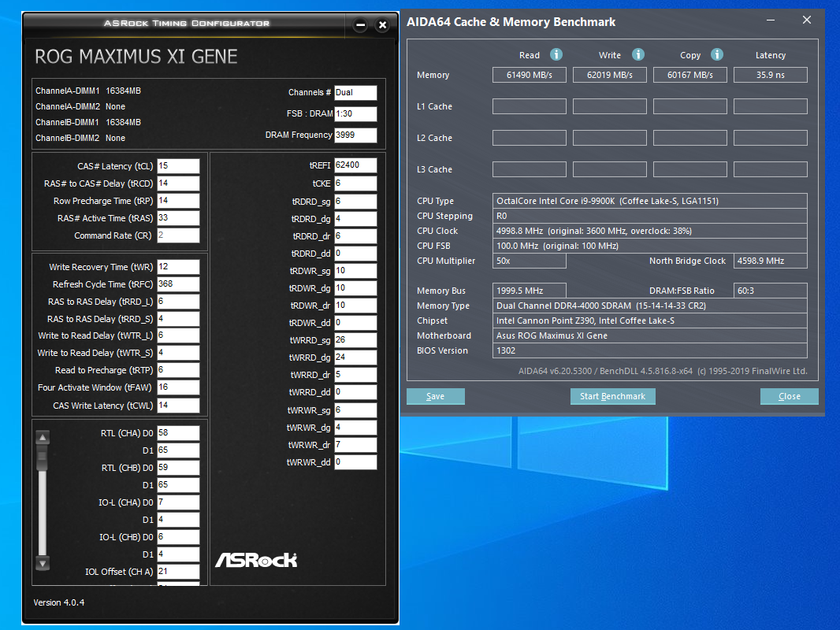Click the Channels # field showing Dual
840x630 pixels.
point(355,93)
